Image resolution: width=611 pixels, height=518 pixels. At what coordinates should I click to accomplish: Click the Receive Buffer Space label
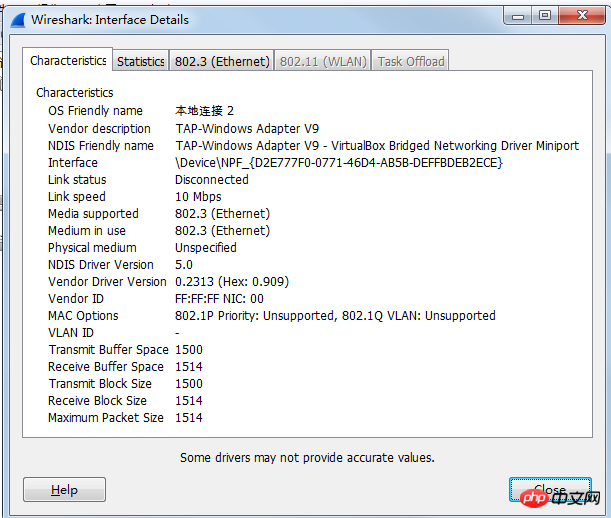click(106, 367)
